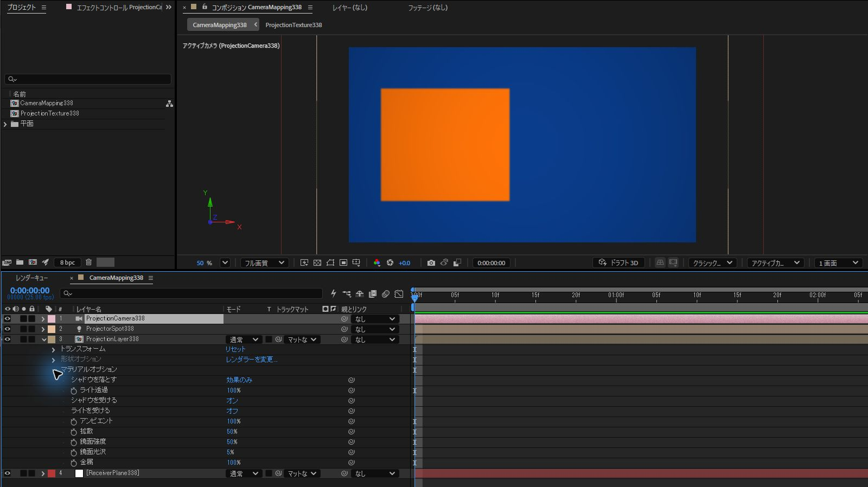This screenshot has width=868, height=487.
Task: Toggle visibility of ProjectionLayer338
Action: point(8,339)
